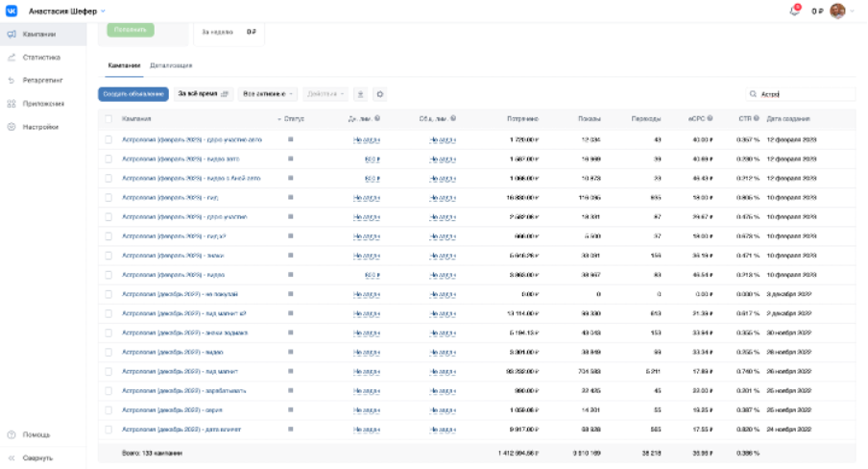Check the first campaign row's checkbox
This screenshot has height=469, width=868.
pyautogui.click(x=108, y=139)
